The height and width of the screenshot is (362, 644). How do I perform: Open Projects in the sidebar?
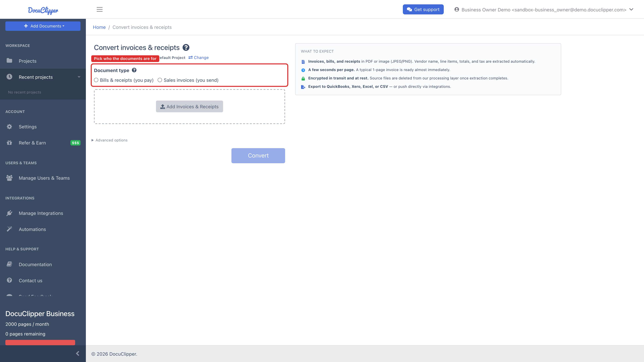[x=43, y=61]
